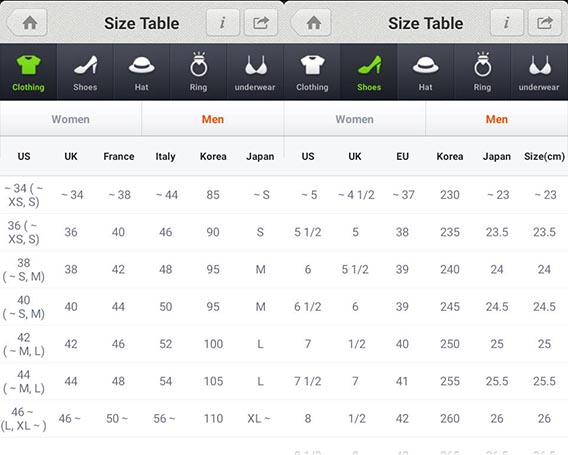Tap the share icon on the left screen
Screen dimensions: 568x455
[x=261, y=23]
